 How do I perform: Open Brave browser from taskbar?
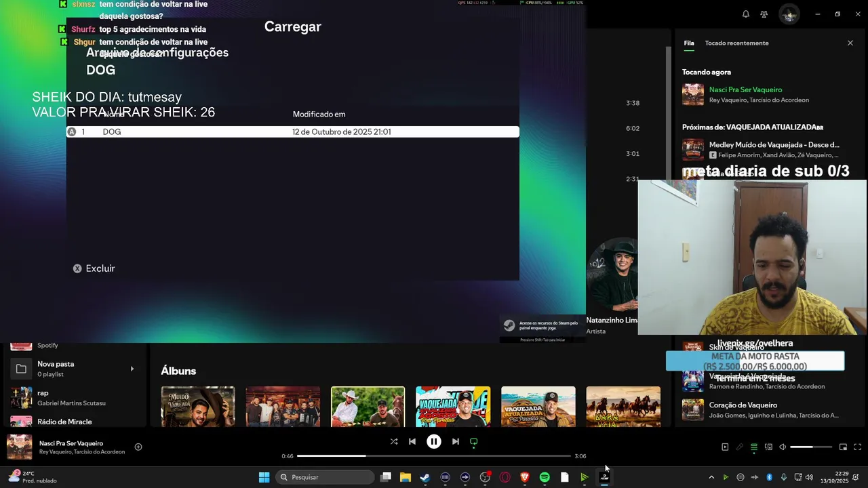pos(525,477)
